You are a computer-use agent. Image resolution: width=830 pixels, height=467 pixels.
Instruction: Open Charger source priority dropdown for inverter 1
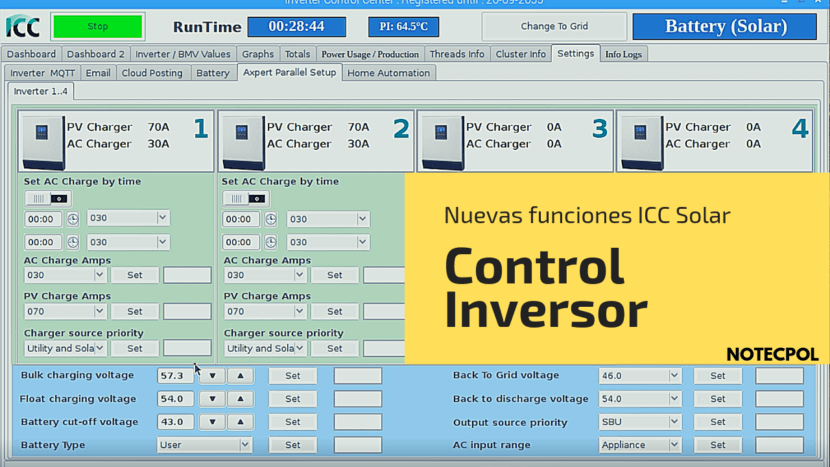click(x=99, y=348)
